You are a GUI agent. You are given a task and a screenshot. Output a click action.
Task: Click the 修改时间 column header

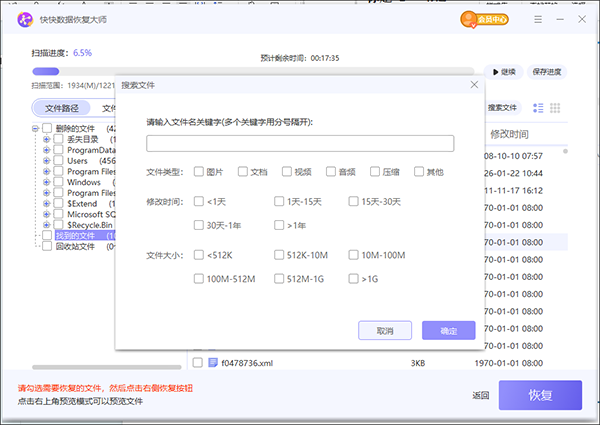pos(509,134)
